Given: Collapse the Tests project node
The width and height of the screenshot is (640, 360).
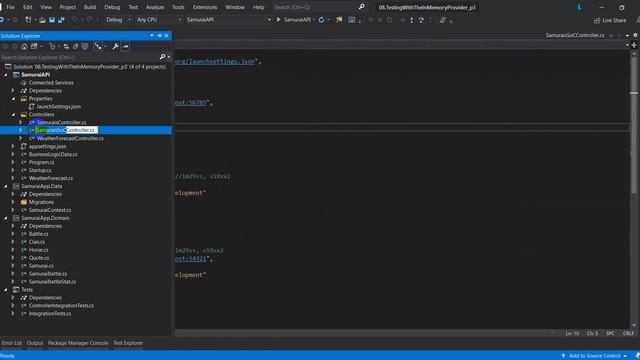Looking at the screenshot, I should [x=6, y=290].
